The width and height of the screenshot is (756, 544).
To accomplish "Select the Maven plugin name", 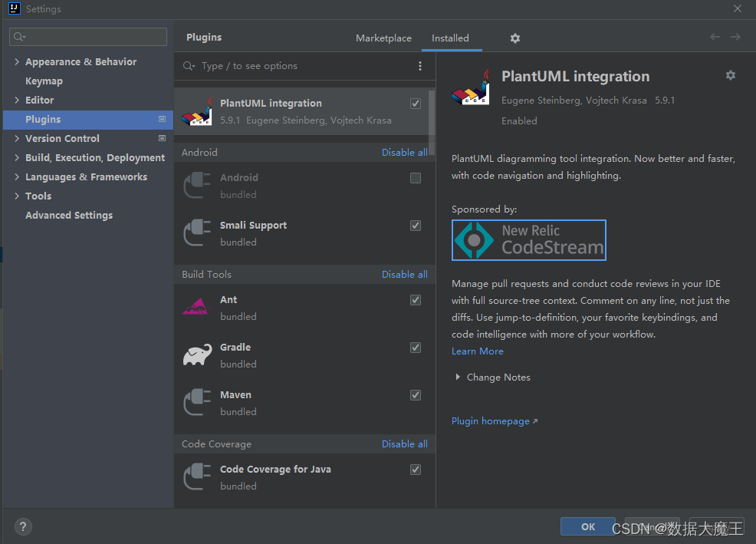I will pyautogui.click(x=235, y=395).
